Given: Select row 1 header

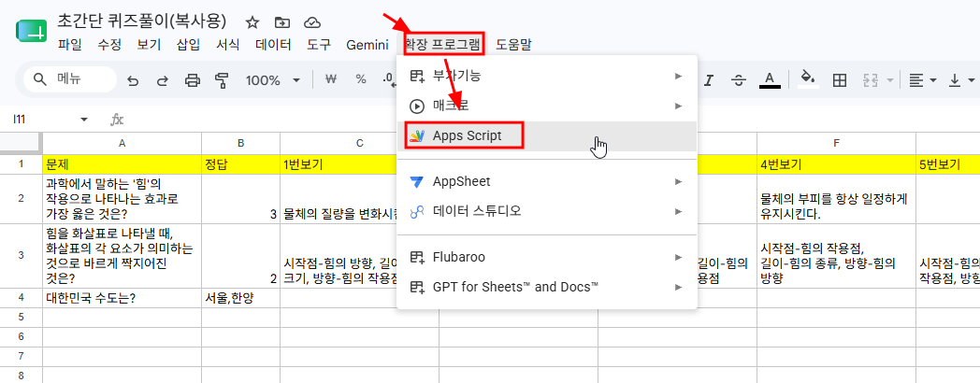Looking at the screenshot, I should click(x=21, y=164).
